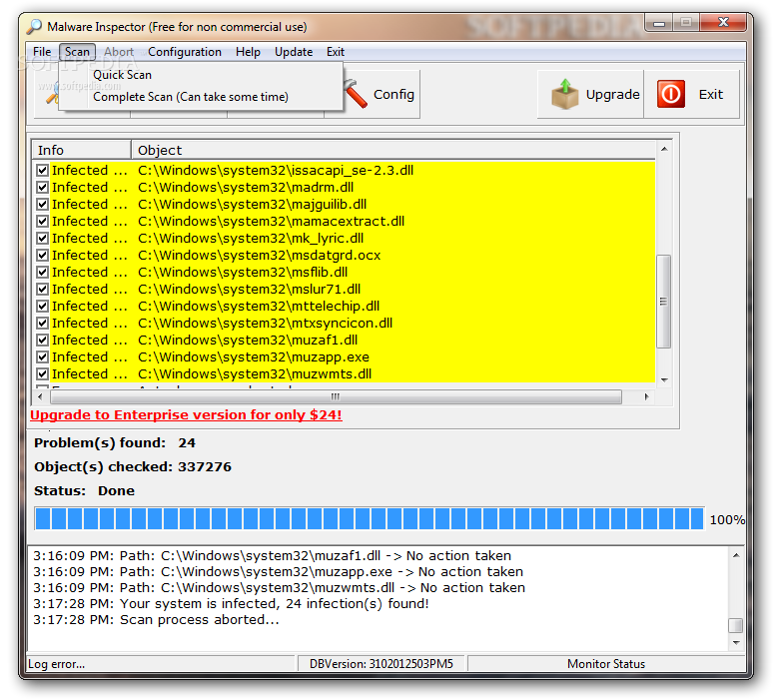Image resolution: width=774 pixels, height=700 pixels.
Task: Click the horizontal scrollbar thumb of results list
Action: (x=336, y=396)
